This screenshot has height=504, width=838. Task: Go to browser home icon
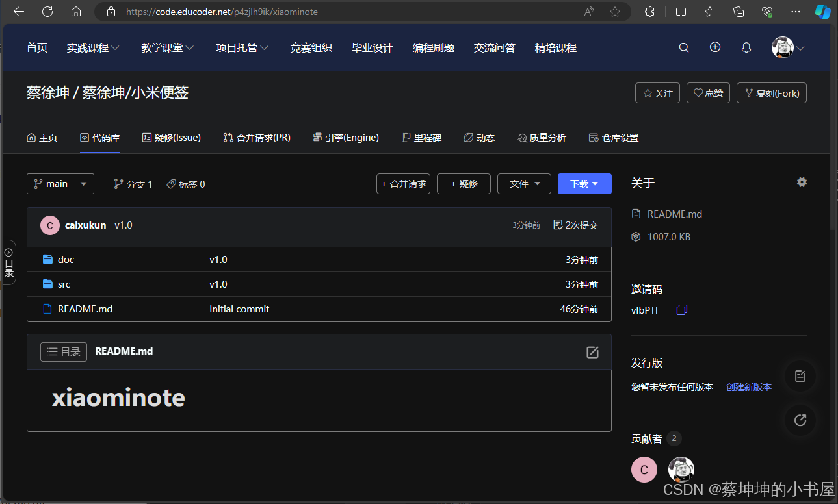click(x=76, y=12)
